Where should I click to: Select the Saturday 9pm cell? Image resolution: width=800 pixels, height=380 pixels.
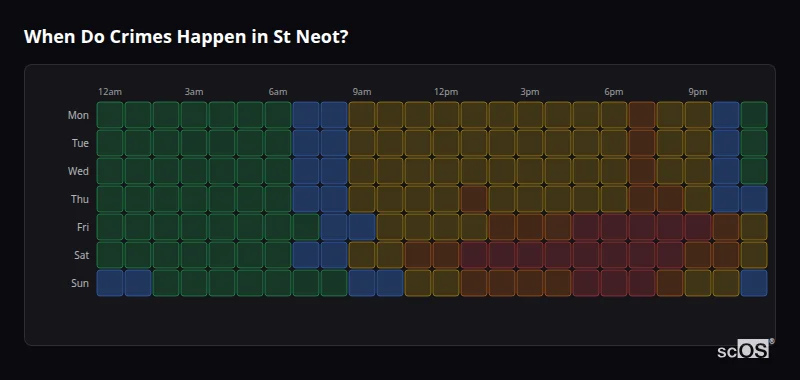click(x=698, y=255)
